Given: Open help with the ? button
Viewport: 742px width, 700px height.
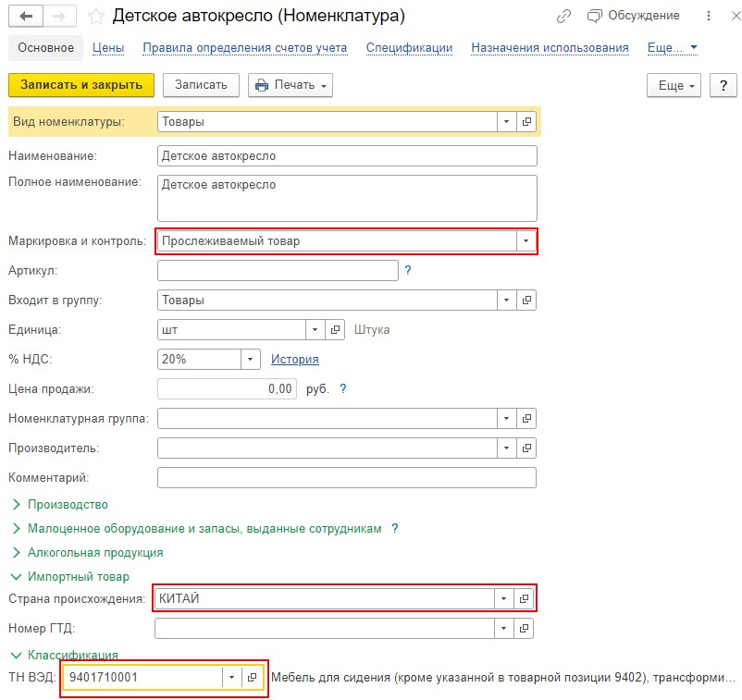Looking at the screenshot, I should (x=723, y=86).
